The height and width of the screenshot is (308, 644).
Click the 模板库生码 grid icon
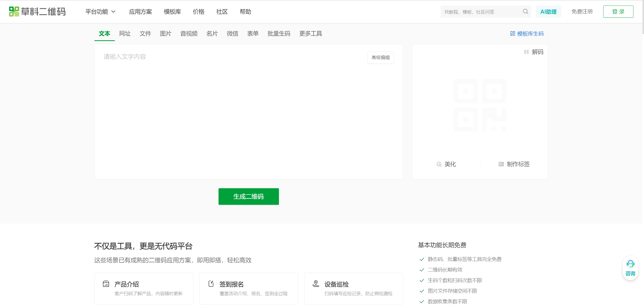pos(513,33)
